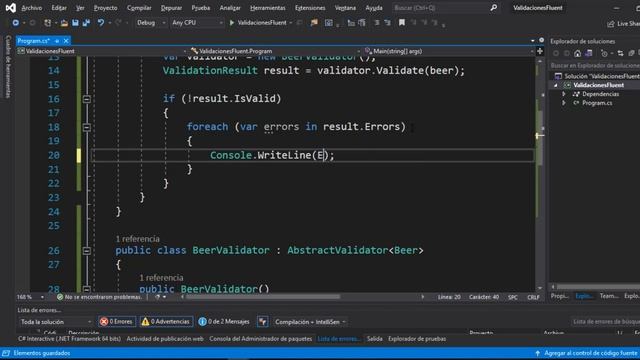Open the Extensiones menu
Screen dimensions: 640x360
310,8
